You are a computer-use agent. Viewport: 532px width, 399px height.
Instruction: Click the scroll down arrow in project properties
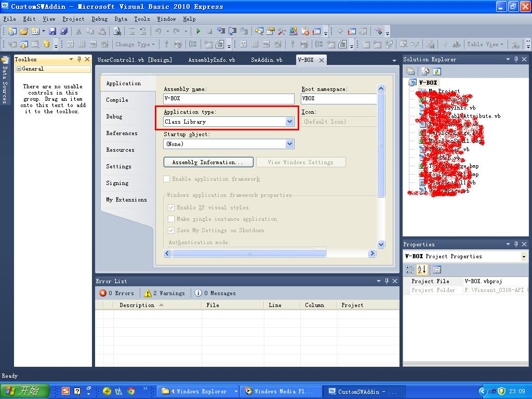381,244
